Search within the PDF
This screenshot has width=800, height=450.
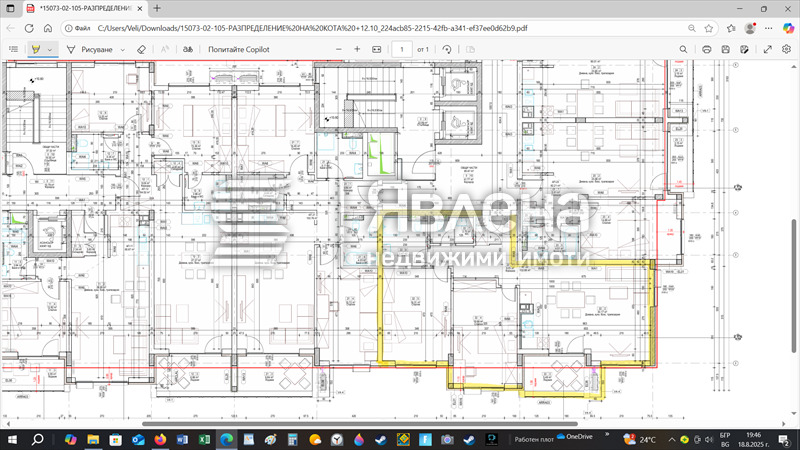pos(683,49)
